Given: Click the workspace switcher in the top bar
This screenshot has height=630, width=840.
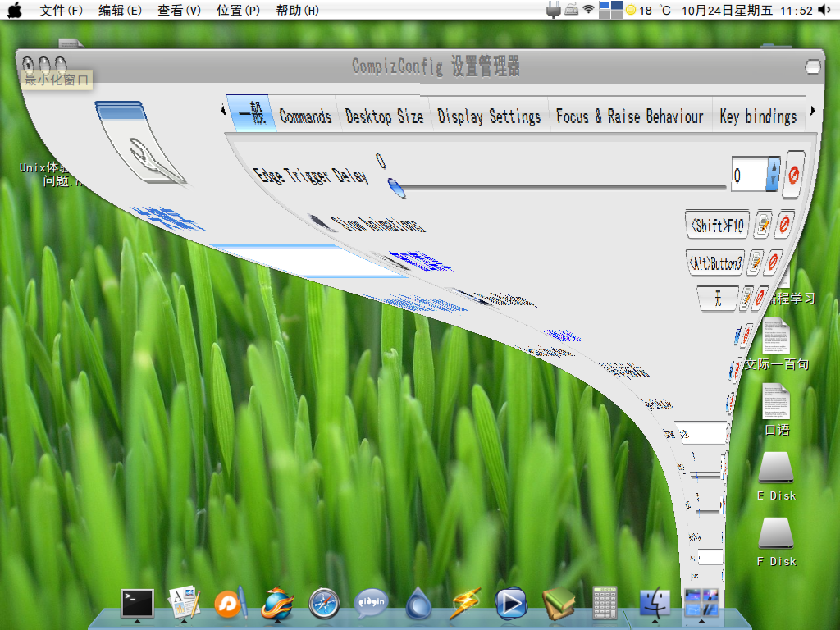Looking at the screenshot, I should tap(610, 10).
